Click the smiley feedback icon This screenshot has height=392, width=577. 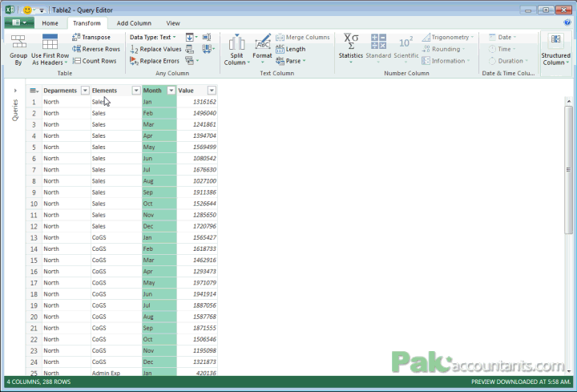pos(27,10)
